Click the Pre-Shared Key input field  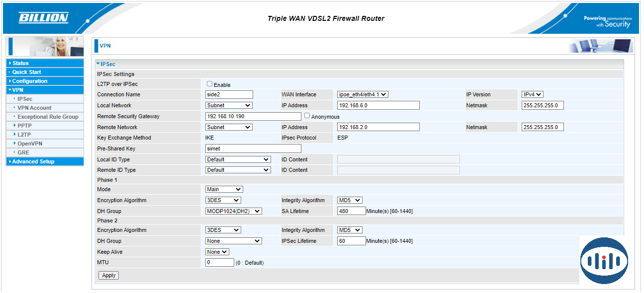[253, 148]
